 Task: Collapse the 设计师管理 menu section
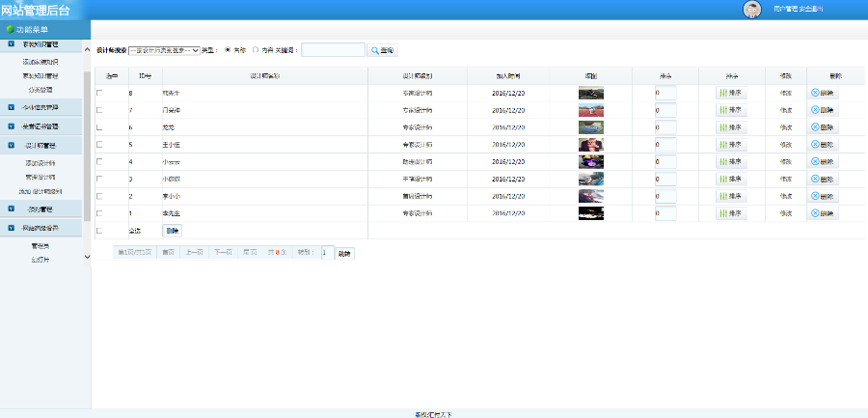(41, 146)
